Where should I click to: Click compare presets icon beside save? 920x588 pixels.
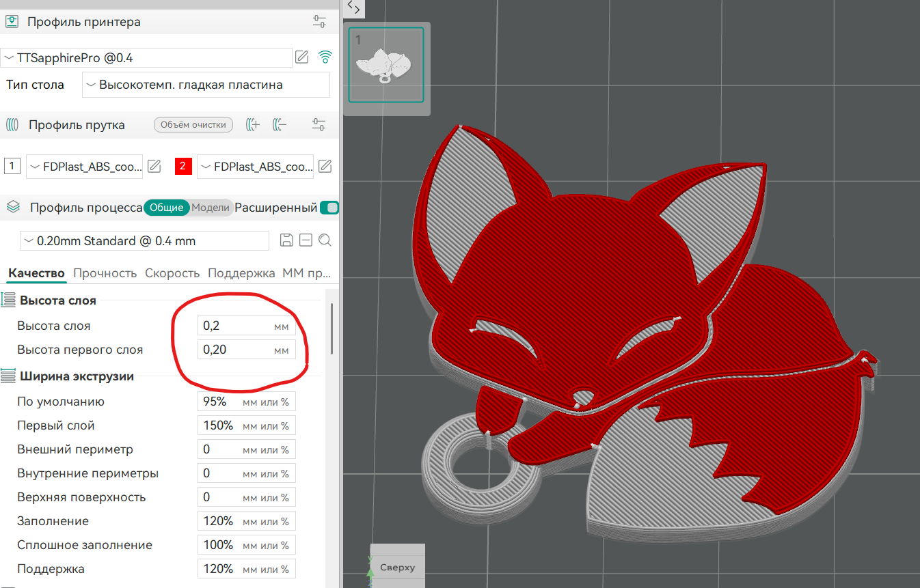[x=306, y=240]
